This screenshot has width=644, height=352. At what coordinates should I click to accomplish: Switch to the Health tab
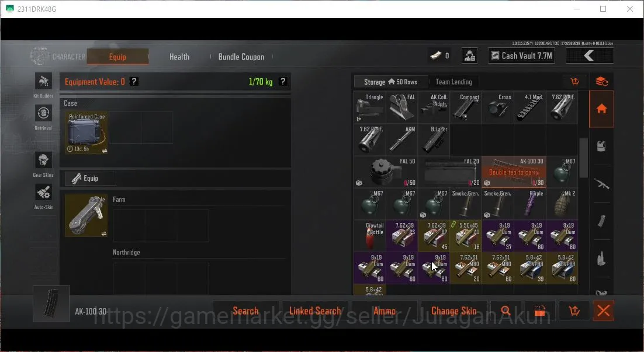(179, 57)
